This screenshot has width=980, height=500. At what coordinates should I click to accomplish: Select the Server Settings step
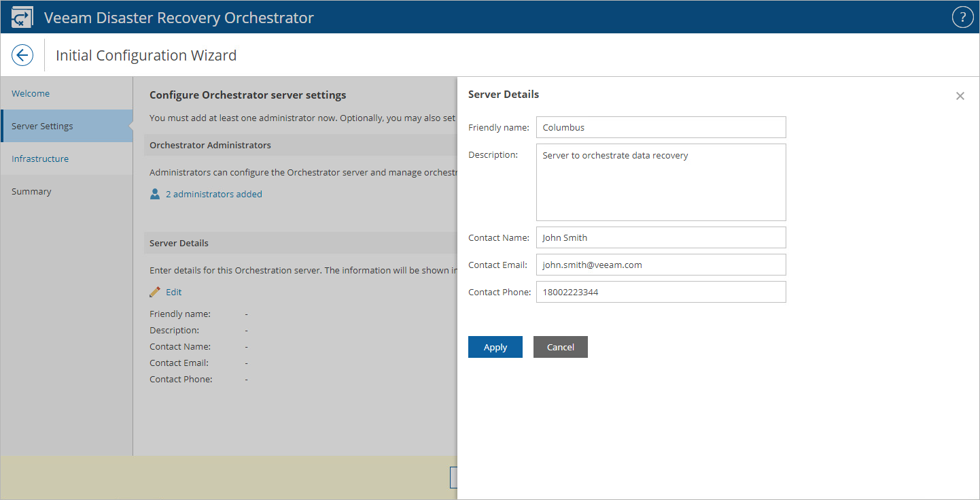pyautogui.click(x=42, y=127)
